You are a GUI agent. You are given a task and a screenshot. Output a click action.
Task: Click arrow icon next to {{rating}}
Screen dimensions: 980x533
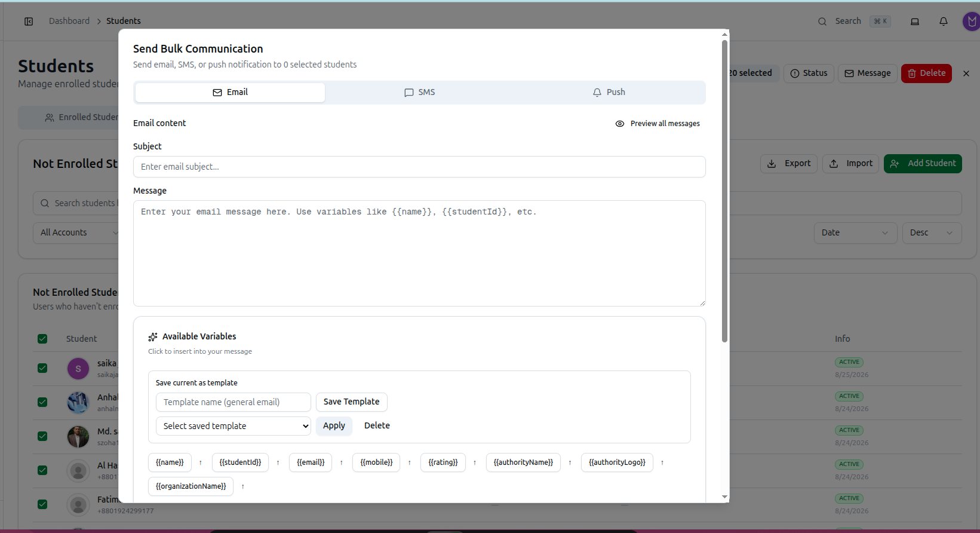(475, 462)
